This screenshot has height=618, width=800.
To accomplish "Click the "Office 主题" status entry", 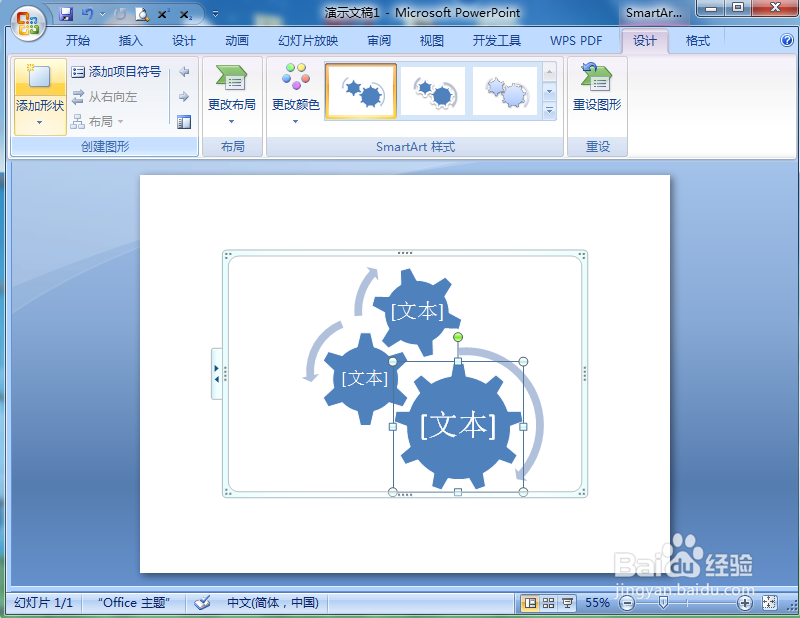I will [134, 603].
